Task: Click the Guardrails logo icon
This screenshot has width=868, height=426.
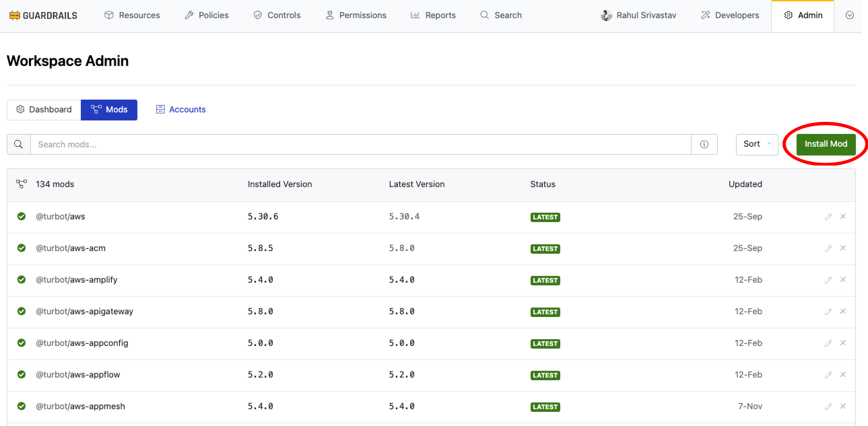Action: (x=14, y=15)
